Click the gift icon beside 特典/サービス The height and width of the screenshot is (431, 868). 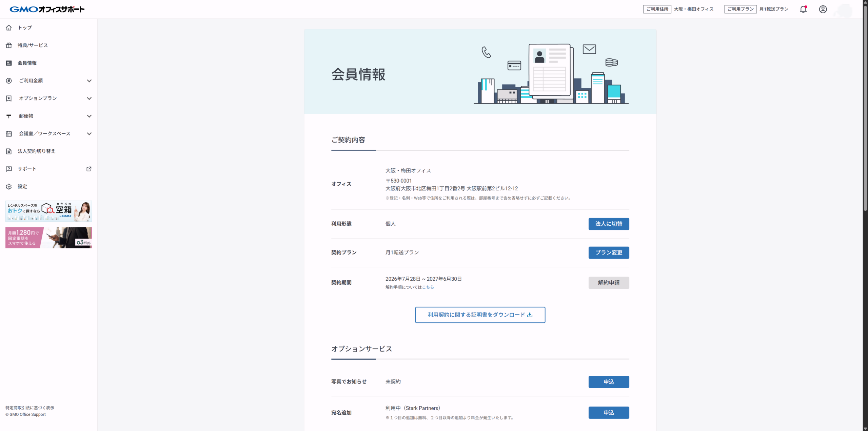9,45
